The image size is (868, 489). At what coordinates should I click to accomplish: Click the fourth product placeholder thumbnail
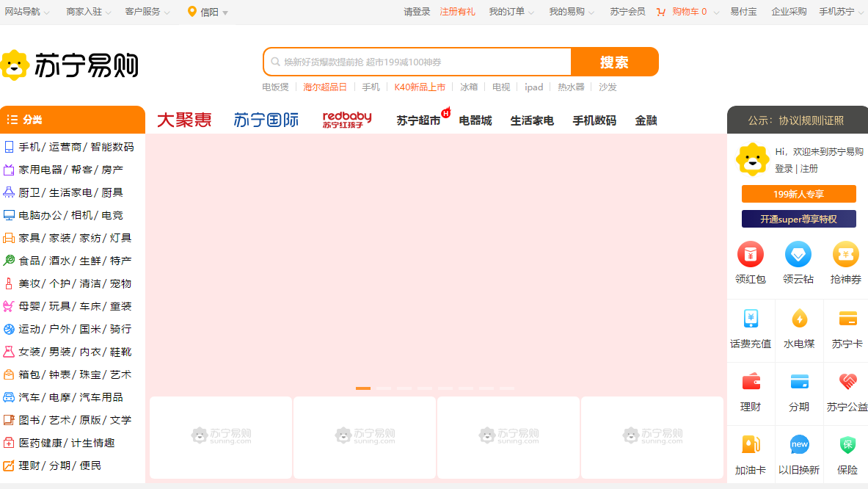pos(652,438)
